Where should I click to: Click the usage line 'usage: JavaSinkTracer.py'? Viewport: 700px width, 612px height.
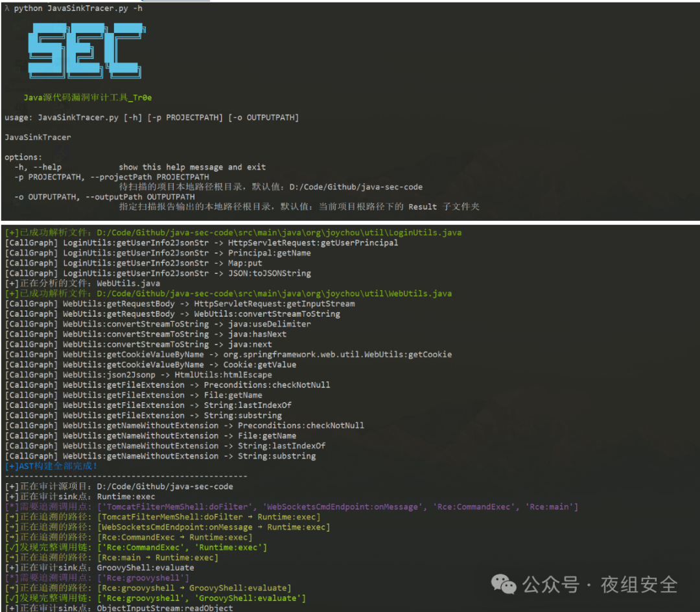152,118
